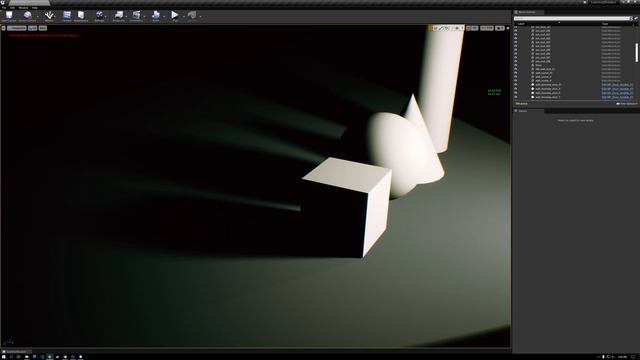Open the Edit menu
This screenshot has width=640, height=360.
pos(13,8)
